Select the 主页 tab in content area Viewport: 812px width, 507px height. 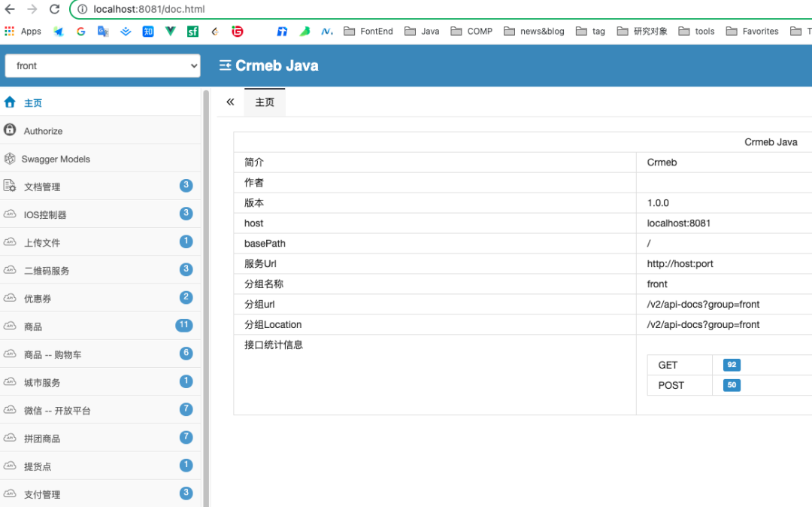point(265,102)
